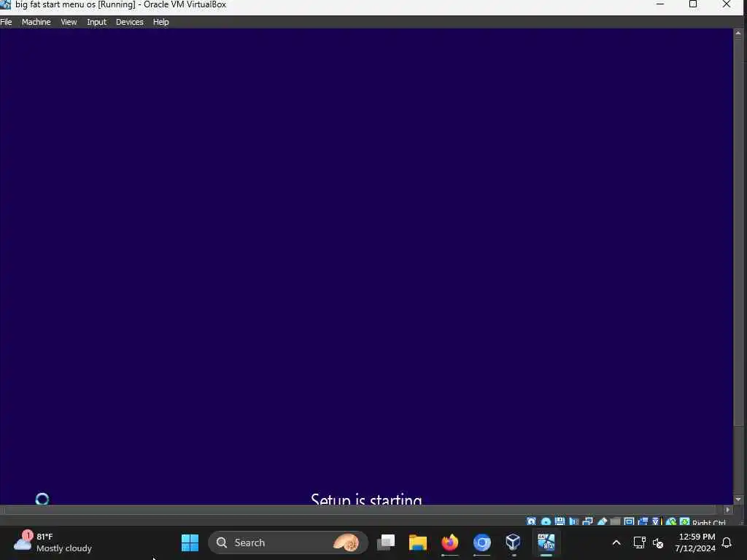Click the network tray icon
The width and height of the screenshot is (747, 560).
click(639, 542)
